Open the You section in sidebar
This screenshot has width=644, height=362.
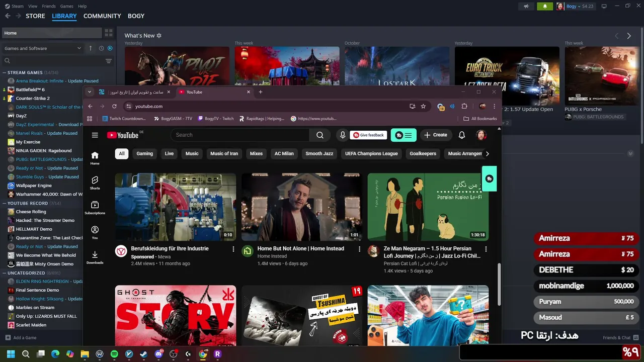point(95,232)
